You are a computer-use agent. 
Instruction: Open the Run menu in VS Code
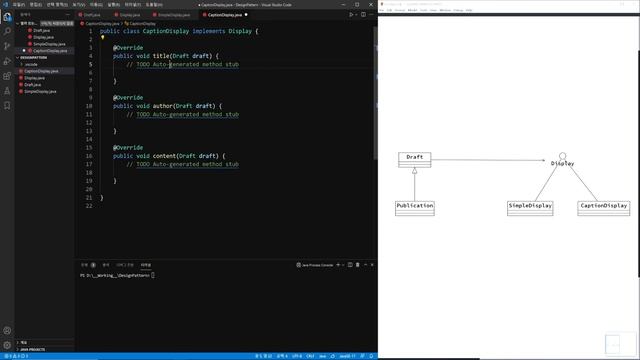pyautogui.click(x=114, y=5)
